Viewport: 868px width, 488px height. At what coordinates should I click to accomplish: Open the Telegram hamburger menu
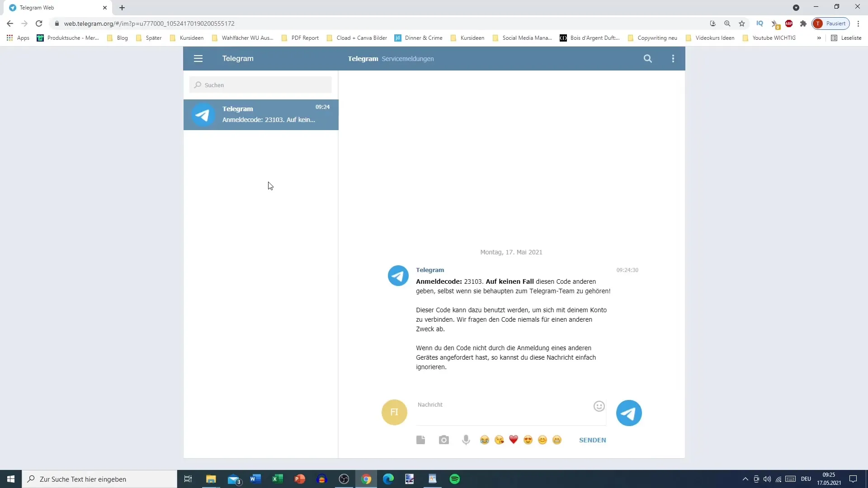[198, 59]
